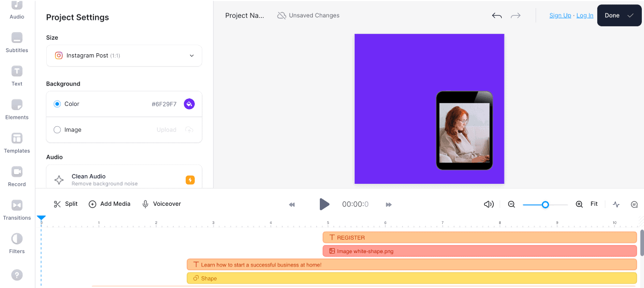Enable Clean Audio noise removal
644x288 pixels.
190,180
